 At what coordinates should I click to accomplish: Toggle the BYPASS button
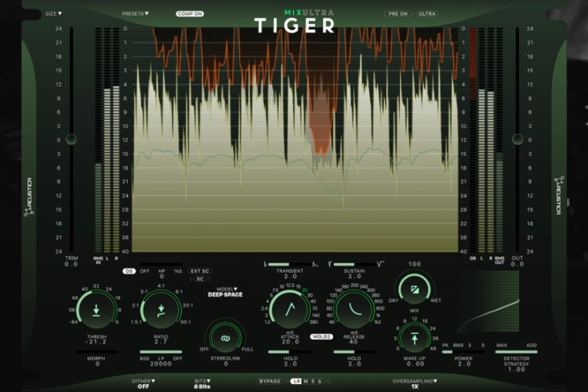pos(270,381)
